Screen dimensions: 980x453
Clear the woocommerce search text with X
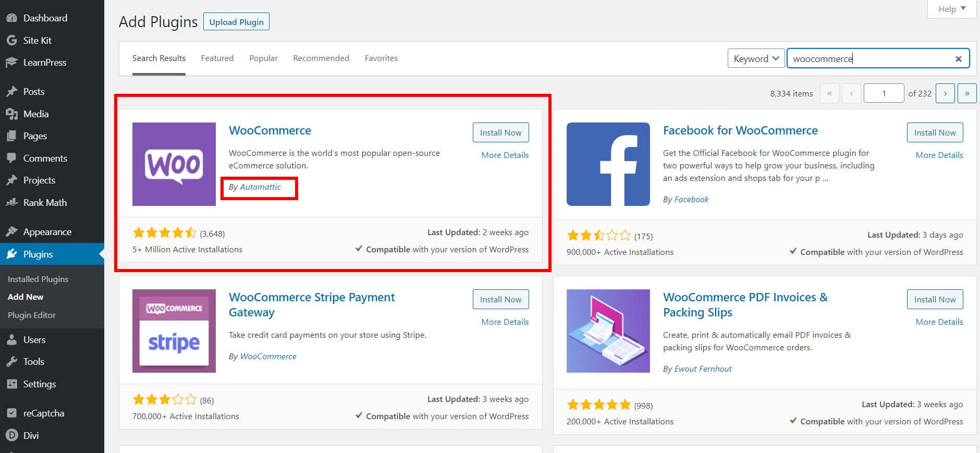[x=958, y=59]
